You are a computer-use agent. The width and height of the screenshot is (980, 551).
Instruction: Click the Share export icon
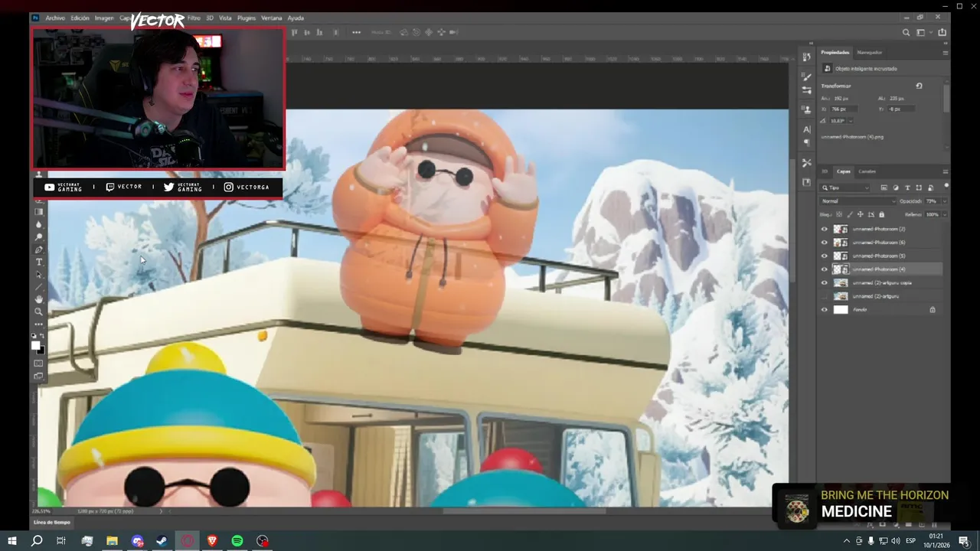coord(942,32)
